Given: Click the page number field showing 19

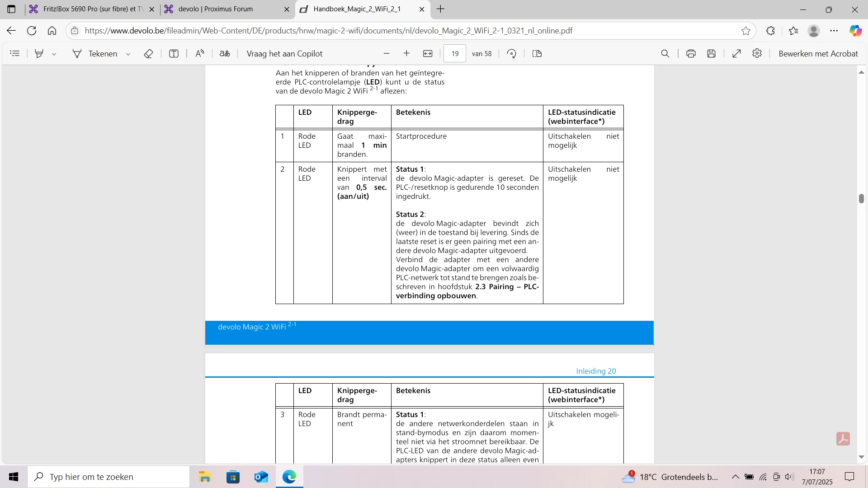Looking at the screenshot, I should (455, 53).
